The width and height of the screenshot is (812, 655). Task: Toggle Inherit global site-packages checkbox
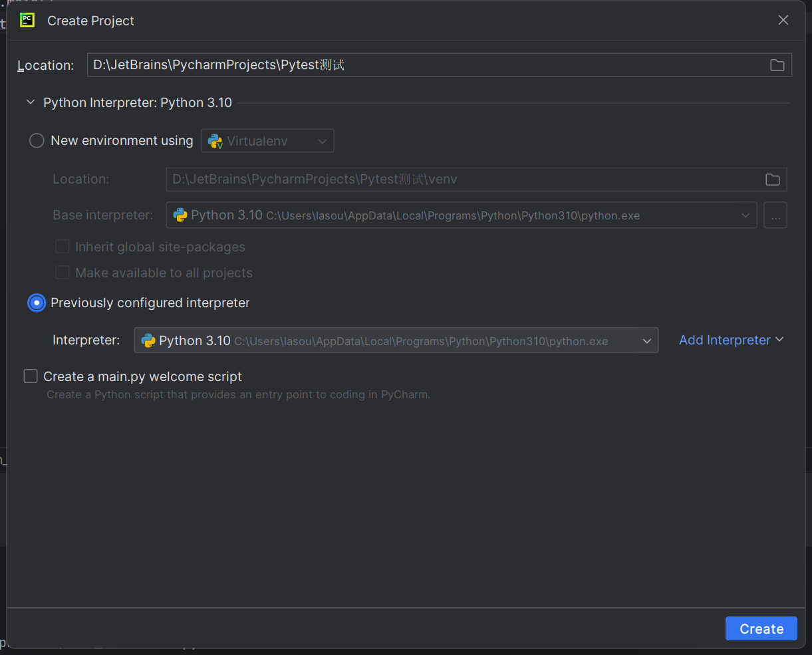63,247
